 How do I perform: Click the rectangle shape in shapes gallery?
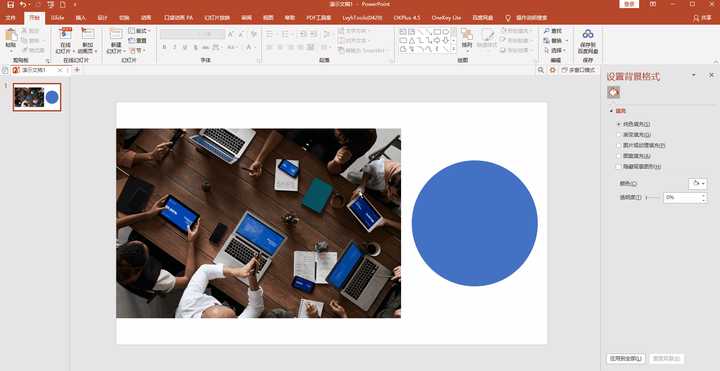point(437,32)
